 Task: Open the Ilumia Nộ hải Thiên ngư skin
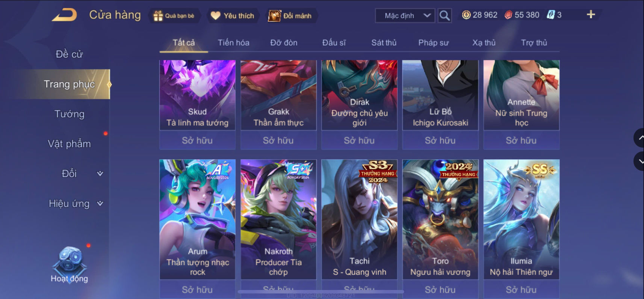click(521, 219)
